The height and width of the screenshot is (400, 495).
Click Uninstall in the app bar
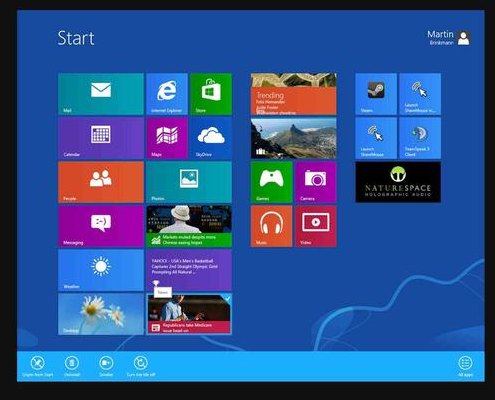[72, 366]
